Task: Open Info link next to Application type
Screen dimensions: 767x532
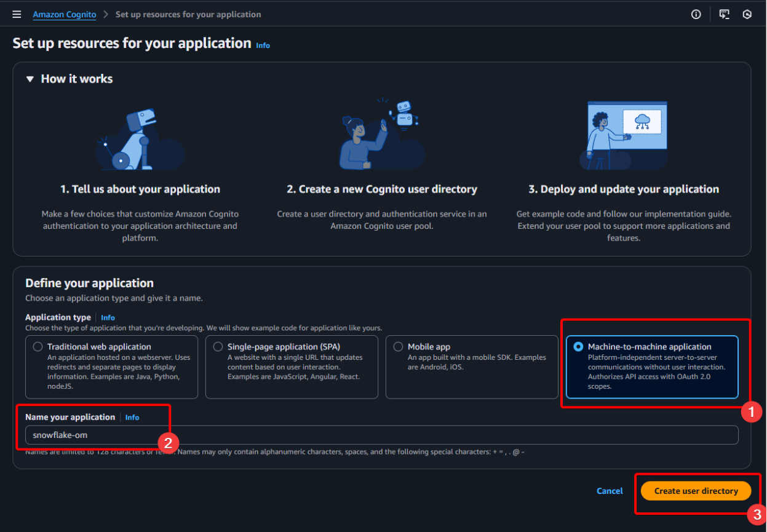Action: (108, 318)
